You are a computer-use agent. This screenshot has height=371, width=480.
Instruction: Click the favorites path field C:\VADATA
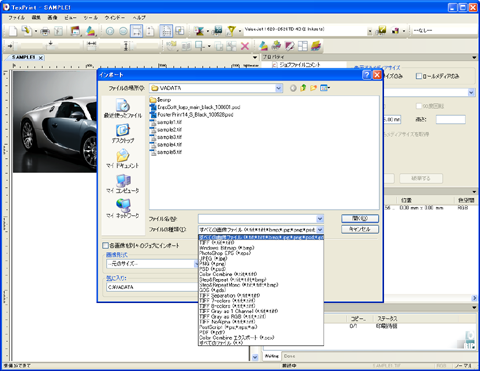point(152,287)
